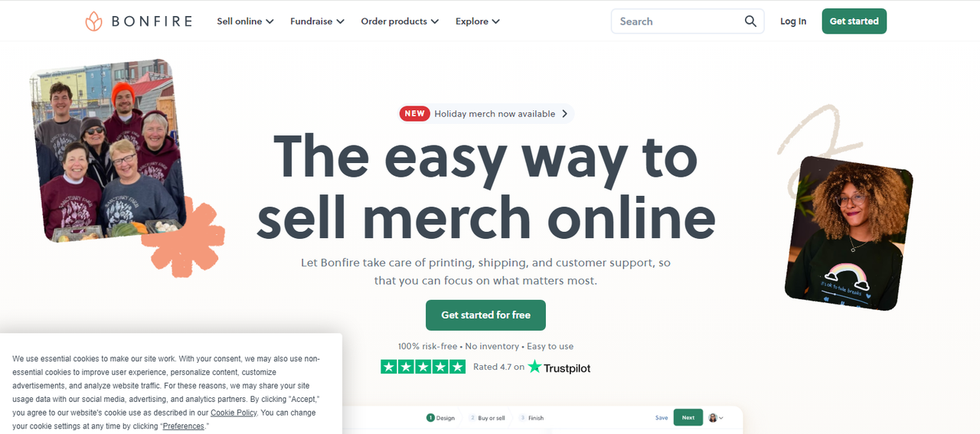980x434 pixels.
Task: Click the Log In link
Action: (x=793, y=21)
